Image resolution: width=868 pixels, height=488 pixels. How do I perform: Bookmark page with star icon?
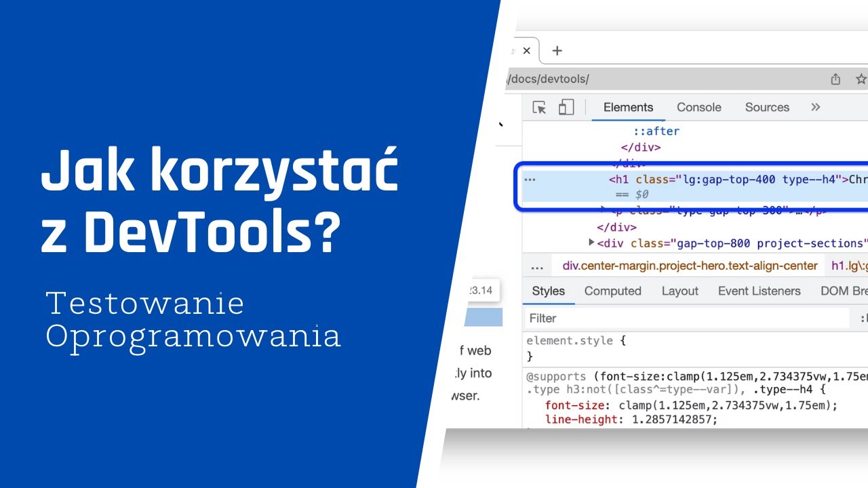(861, 79)
